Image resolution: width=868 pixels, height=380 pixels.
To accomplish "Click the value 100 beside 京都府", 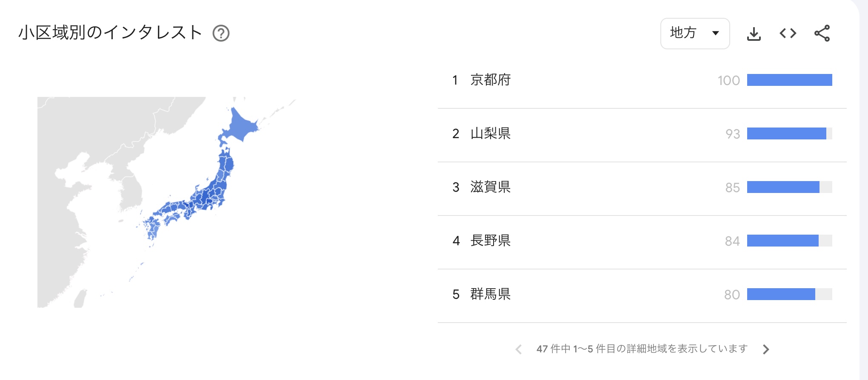I will point(728,80).
